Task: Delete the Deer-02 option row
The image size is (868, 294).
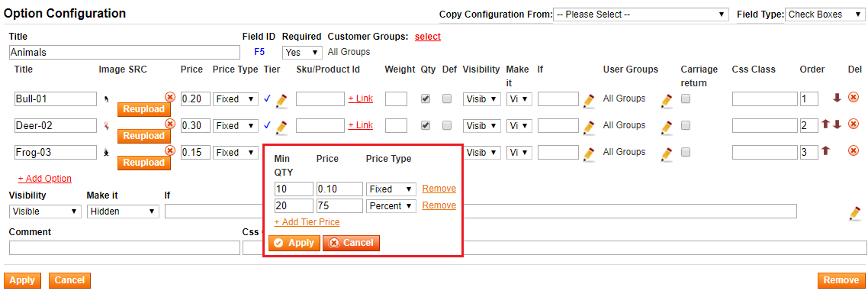Action: tap(853, 123)
